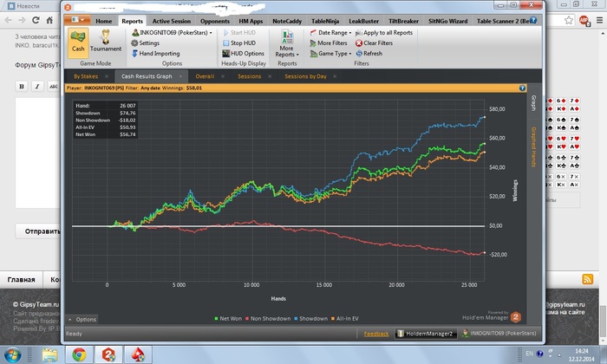Close the Sessions report tab
The width and height of the screenshot is (607, 364).
click(270, 76)
